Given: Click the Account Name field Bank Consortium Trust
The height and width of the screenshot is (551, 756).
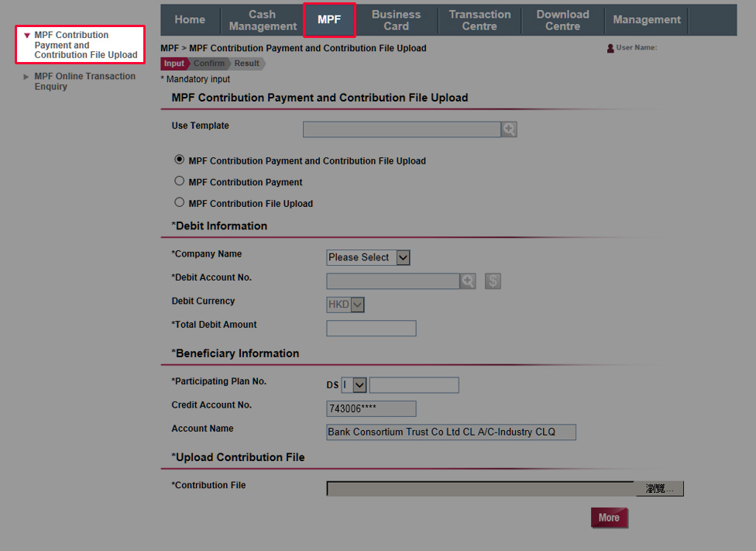Looking at the screenshot, I should (452, 432).
